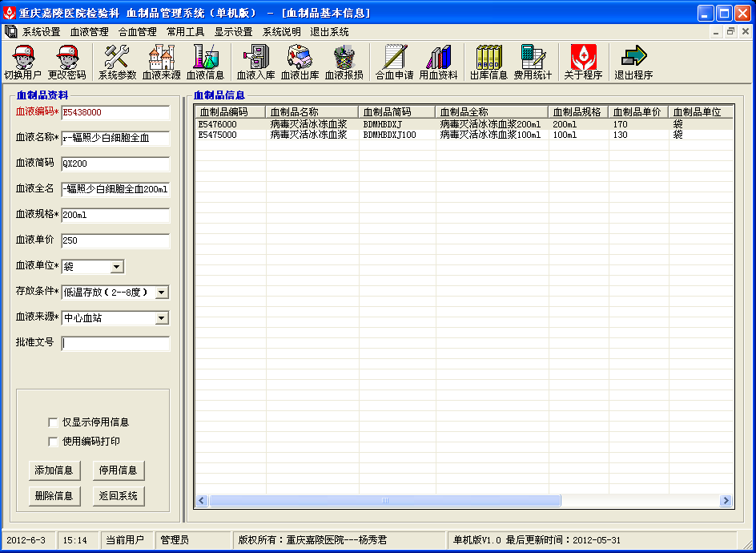Click the 血制品简码 column header
Image resolution: width=756 pixels, height=553 pixels.
tap(396, 112)
